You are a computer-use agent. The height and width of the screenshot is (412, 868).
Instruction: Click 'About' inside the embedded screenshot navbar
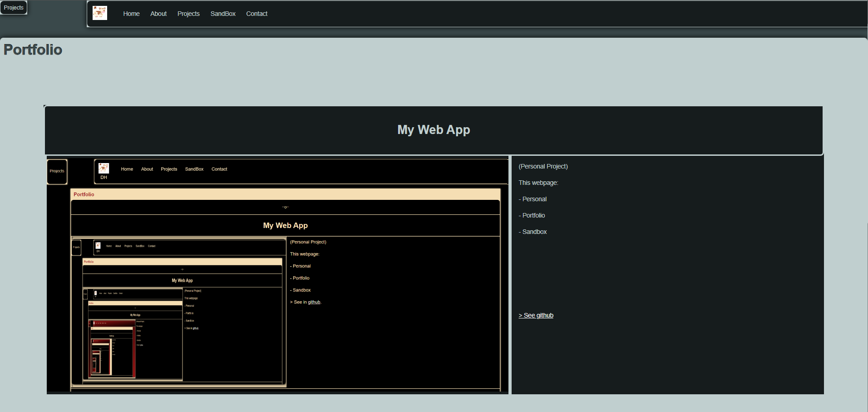pyautogui.click(x=147, y=169)
